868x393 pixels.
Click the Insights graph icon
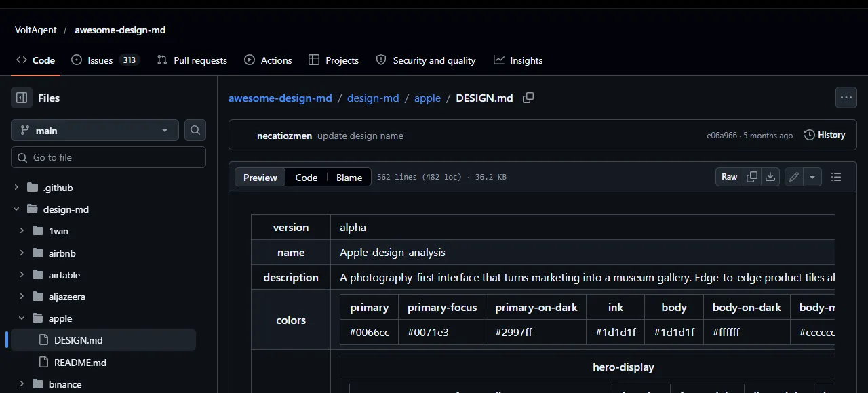click(499, 60)
